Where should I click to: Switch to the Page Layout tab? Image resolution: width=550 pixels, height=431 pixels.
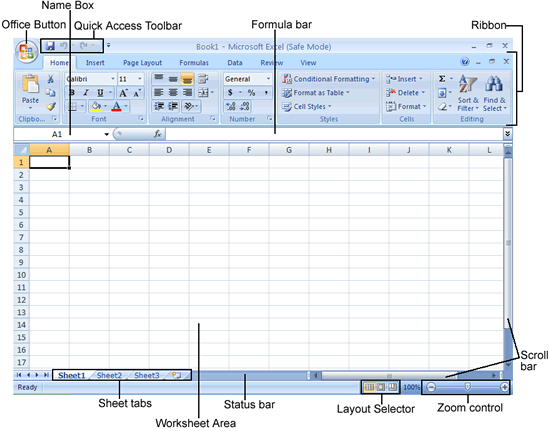(142, 63)
